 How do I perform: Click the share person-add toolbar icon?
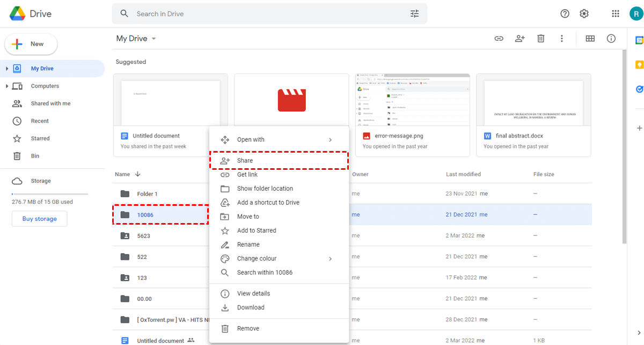tap(519, 39)
